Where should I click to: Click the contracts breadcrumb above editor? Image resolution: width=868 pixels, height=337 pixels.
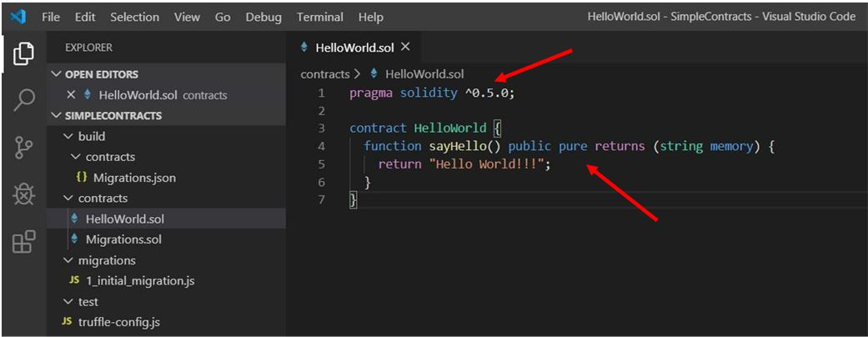[x=324, y=74]
